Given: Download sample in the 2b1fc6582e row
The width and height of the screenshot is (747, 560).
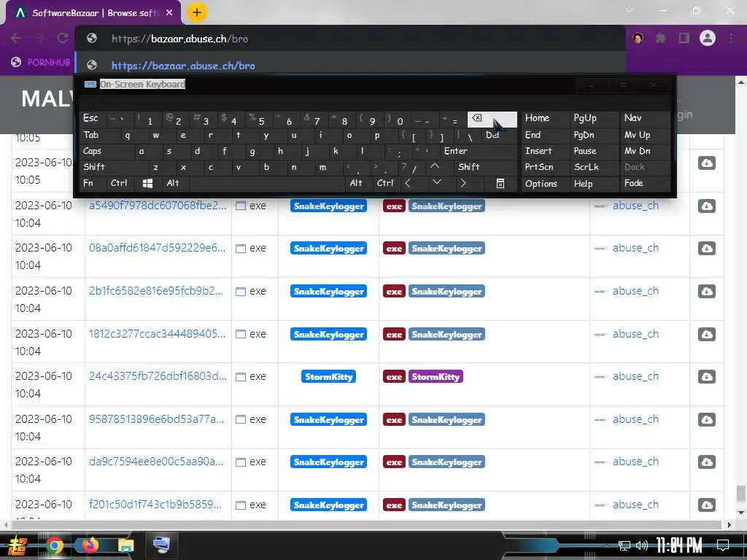Looking at the screenshot, I should (706, 291).
